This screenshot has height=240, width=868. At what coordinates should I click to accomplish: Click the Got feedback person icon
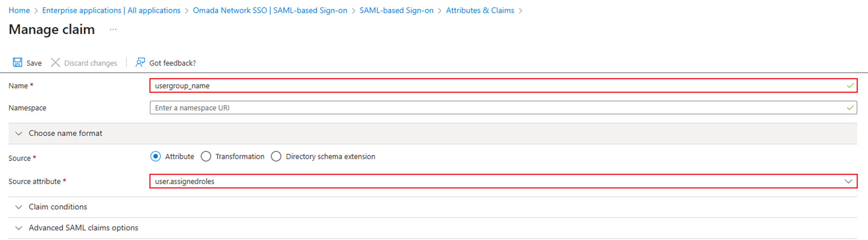tap(140, 62)
